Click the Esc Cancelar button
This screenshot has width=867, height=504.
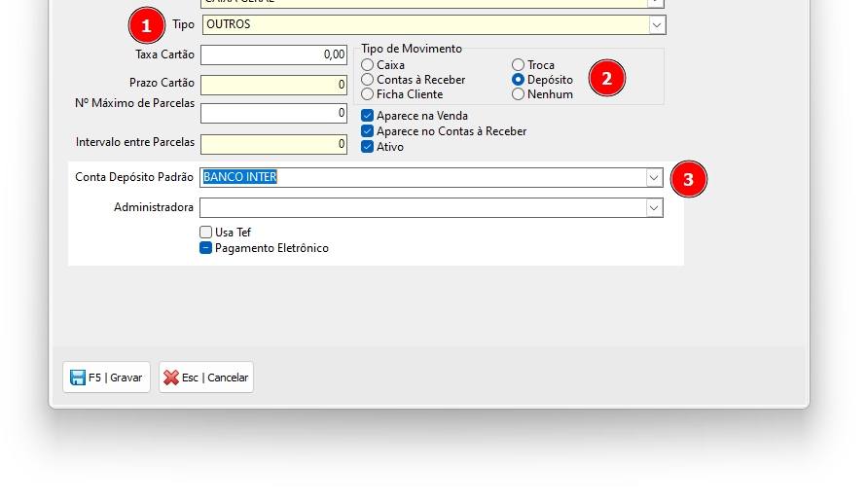pyautogui.click(x=206, y=378)
